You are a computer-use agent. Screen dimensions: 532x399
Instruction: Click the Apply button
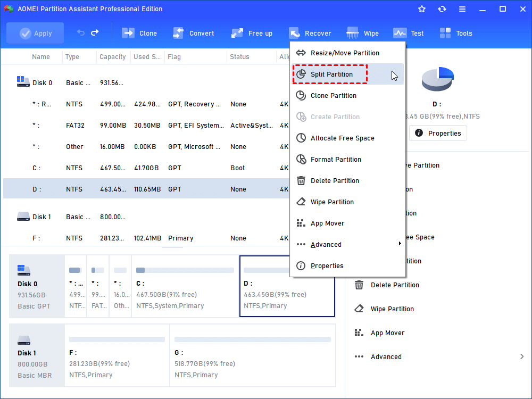(35, 33)
